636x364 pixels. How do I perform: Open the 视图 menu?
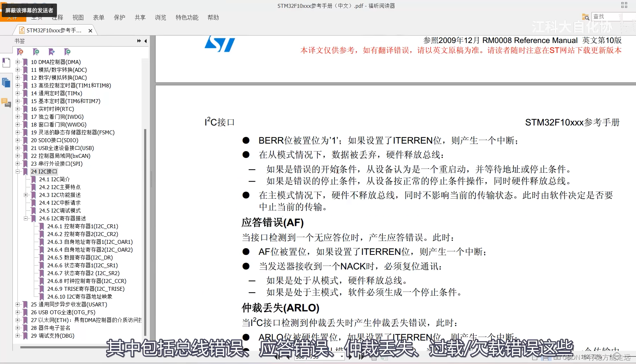point(78,17)
